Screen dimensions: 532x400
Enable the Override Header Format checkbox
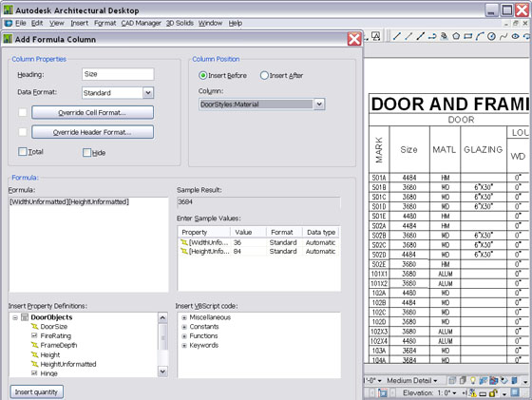pyautogui.click(x=23, y=132)
